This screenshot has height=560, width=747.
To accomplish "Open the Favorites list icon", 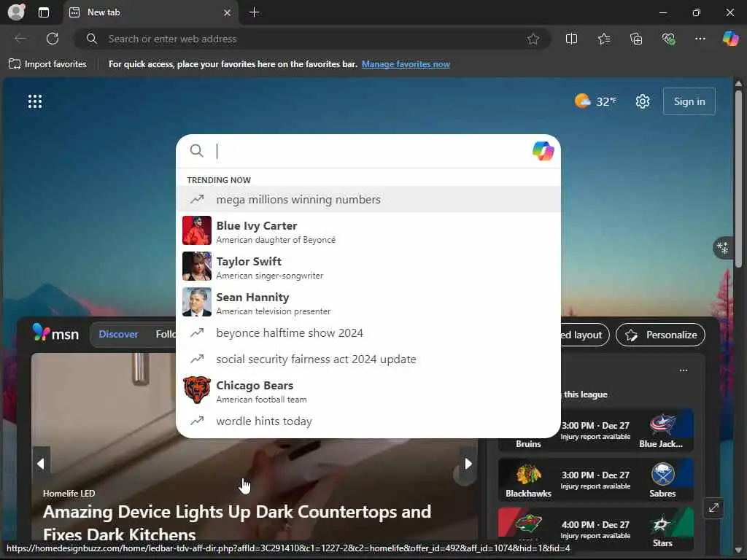I will pos(603,39).
